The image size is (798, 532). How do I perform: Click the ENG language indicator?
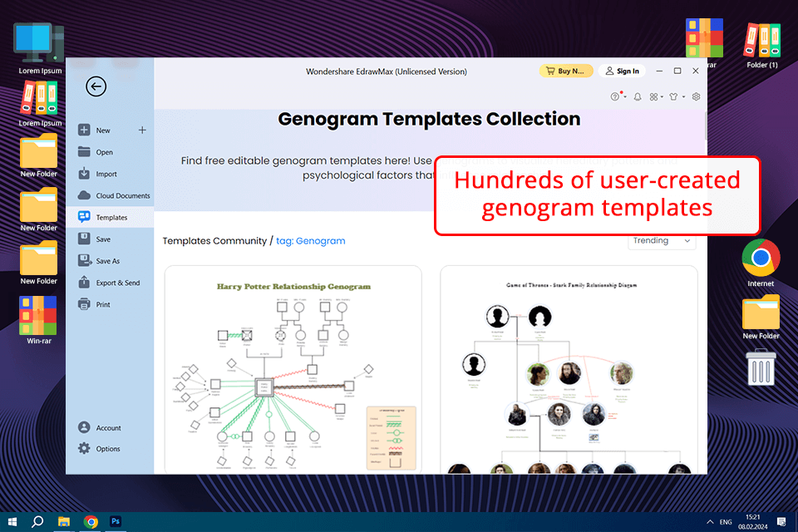pos(726,522)
